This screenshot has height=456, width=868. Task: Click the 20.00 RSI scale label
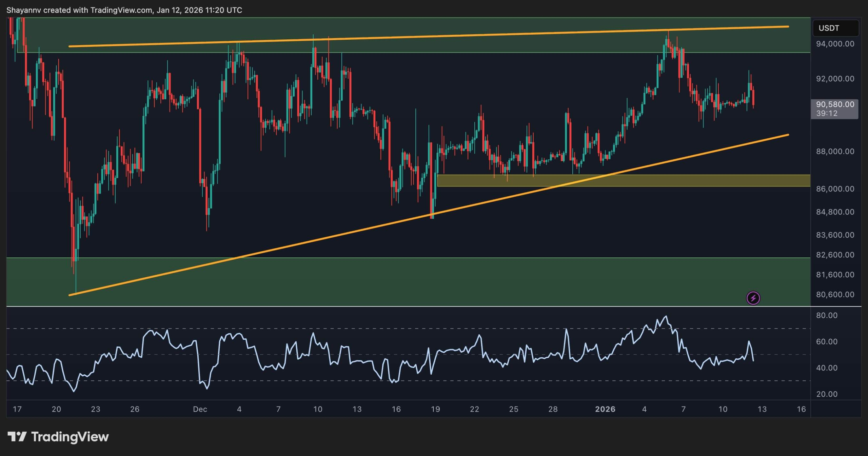(827, 394)
